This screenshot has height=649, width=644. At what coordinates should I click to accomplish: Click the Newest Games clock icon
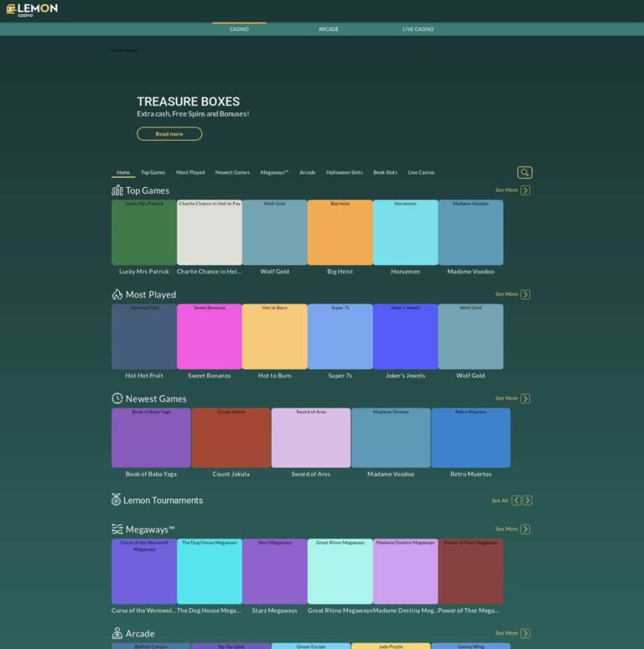[x=117, y=398]
